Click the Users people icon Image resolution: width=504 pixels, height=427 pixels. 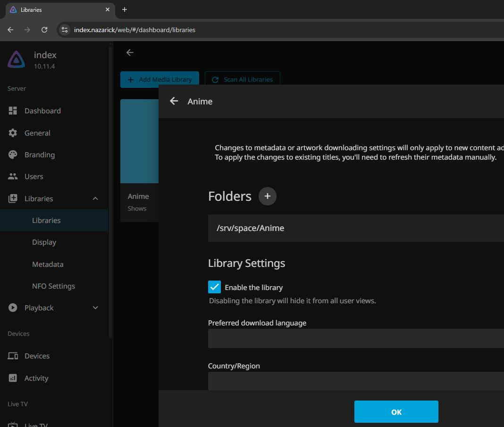click(x=13, y=176)
